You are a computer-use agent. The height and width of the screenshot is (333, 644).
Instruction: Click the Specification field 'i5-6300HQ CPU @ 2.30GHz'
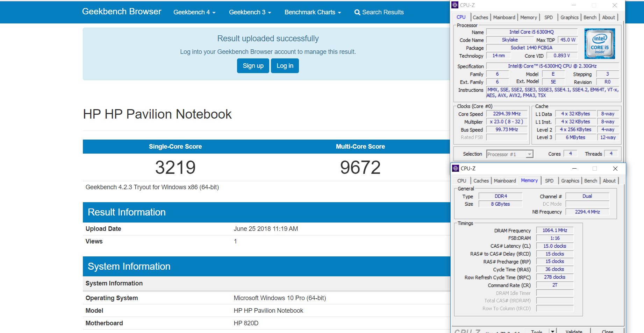[x=552, y=66]
